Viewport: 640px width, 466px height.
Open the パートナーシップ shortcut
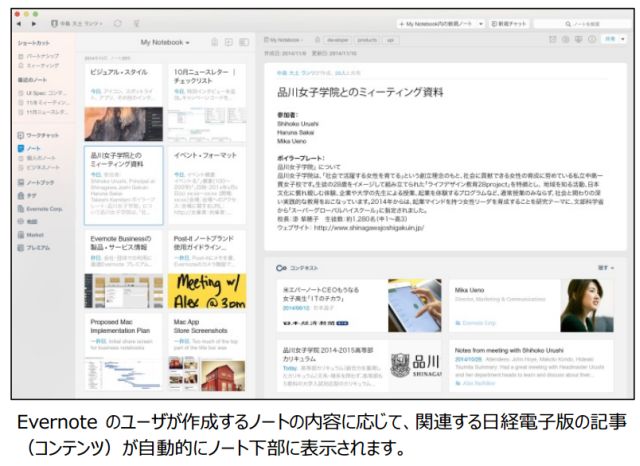(39, 56)
